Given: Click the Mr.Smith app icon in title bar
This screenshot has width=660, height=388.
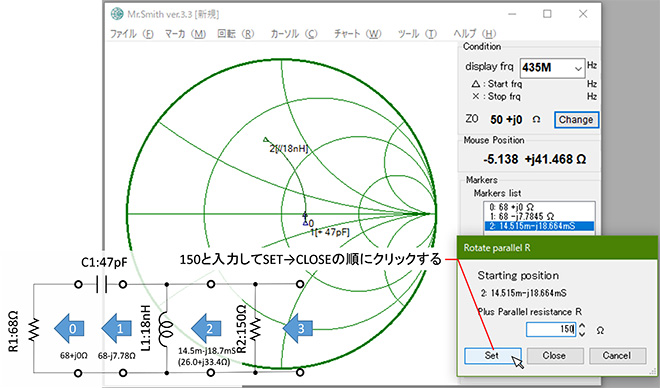Looking at the screenshot, I should tap(117, 14).
